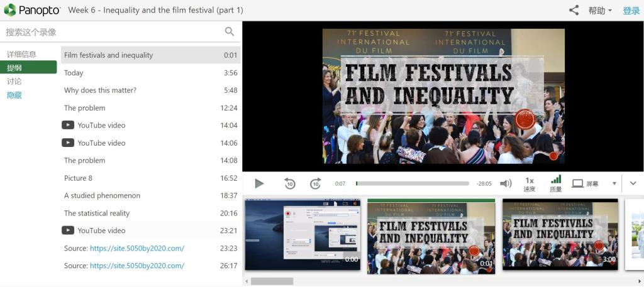644x287 pixels.
Task: Rewind 10 seconds
Action: [289, 183]
